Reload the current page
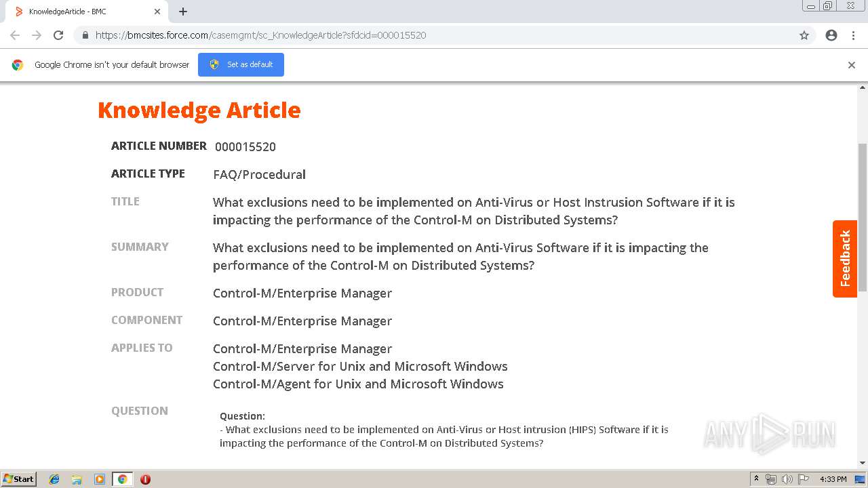The image size is (868, 488). pyautogui.click(x=58, y=35)
